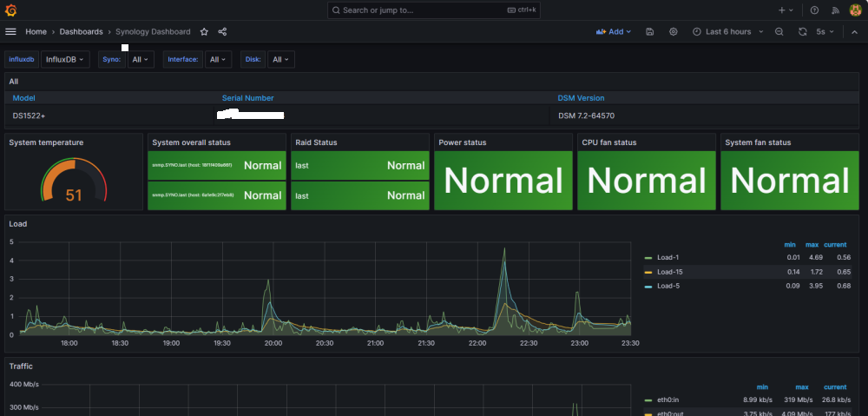
Task: Collapse the top toolbar chevron
Action: pyautogui.click(x=854, y=31)
